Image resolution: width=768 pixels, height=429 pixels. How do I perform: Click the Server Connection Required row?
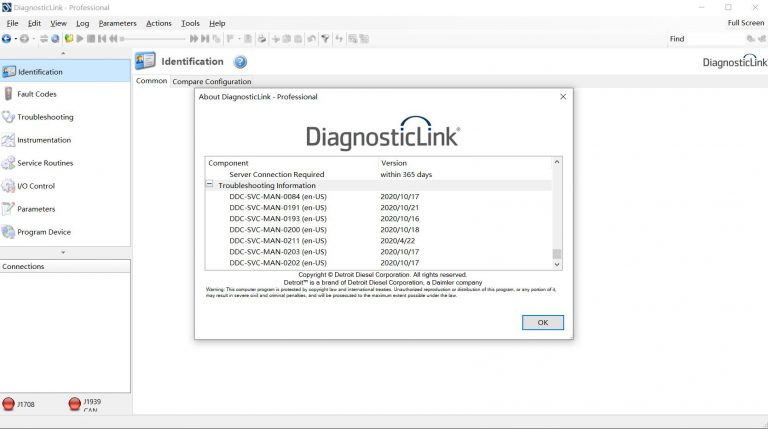coord(378,174)
